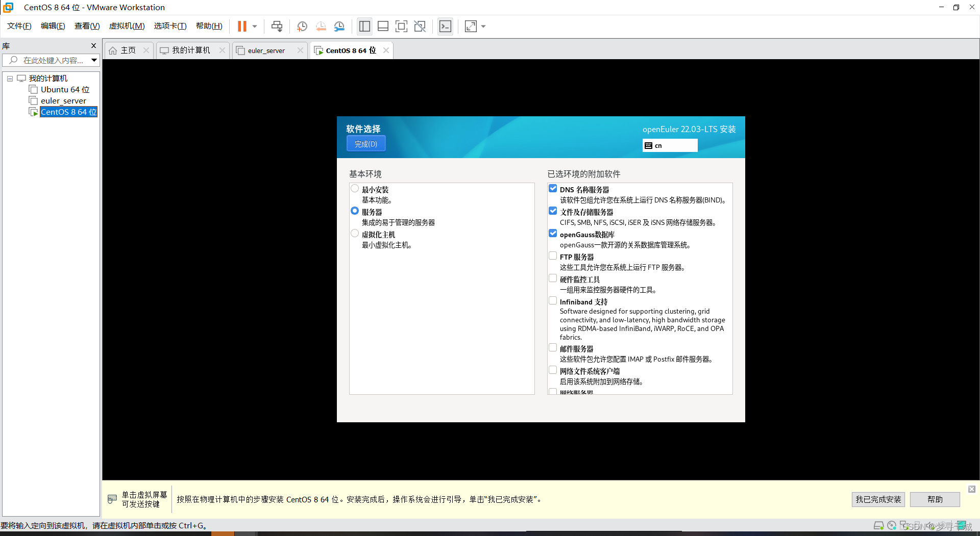This screenshot has width=980, height=536.
Task: Click the hard disk status icon
Action: click(x=878, y=526)
